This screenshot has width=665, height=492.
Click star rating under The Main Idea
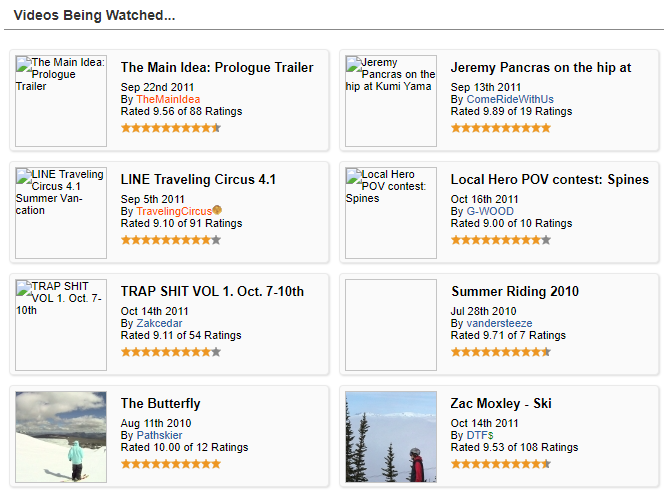coord(170,128)
